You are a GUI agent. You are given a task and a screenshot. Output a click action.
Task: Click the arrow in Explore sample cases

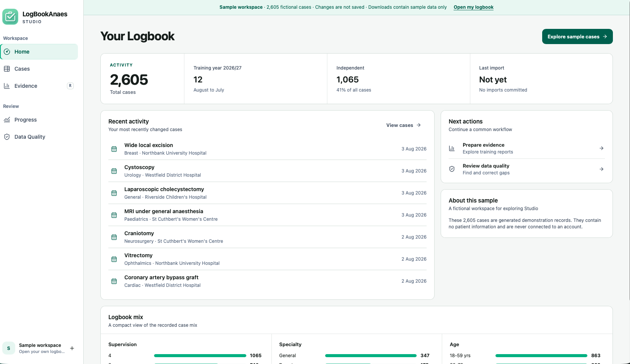click(605, 36)
